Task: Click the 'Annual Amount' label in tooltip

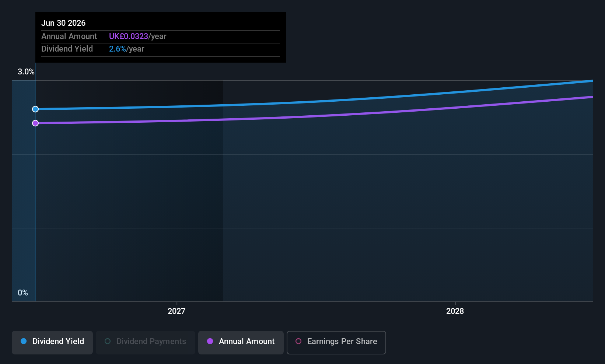Action: click(x=69, y=36)
